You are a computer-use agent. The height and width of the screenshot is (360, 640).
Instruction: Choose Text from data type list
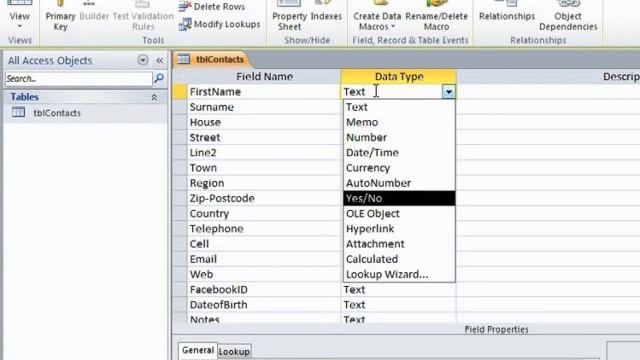point(399,107)
